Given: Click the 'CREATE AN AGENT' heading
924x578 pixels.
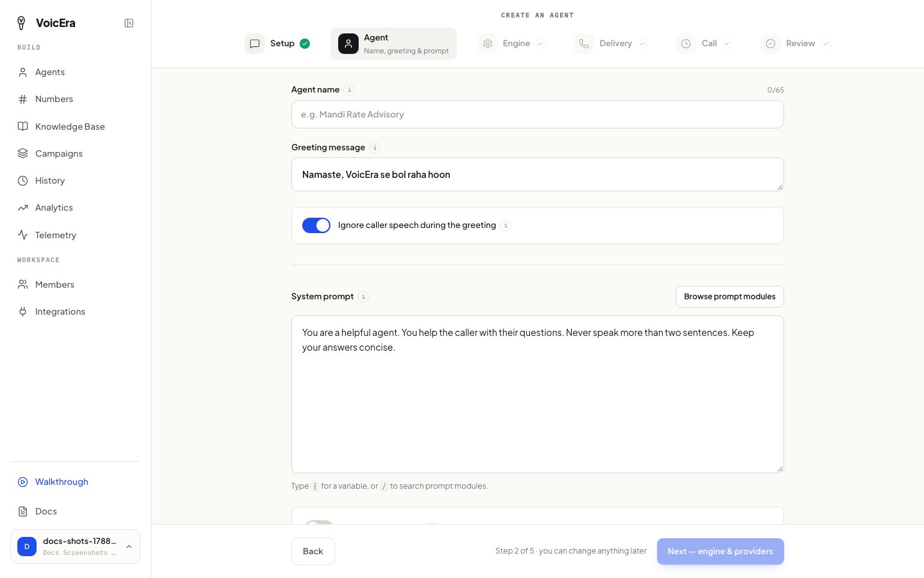Looking at the screenshot, I should 538,15.
